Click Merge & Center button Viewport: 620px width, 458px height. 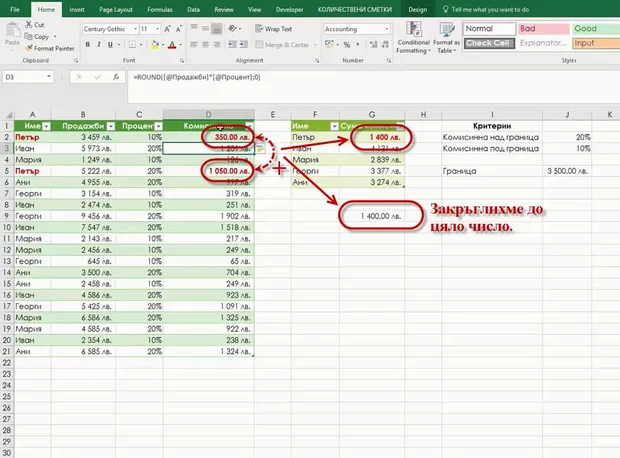(x=282, y=45)
